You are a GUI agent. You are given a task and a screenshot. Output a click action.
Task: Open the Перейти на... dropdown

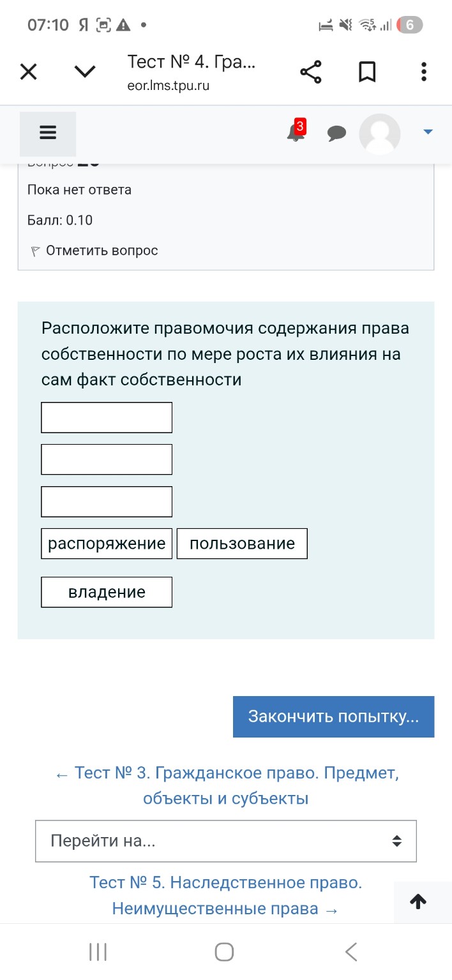225,841
